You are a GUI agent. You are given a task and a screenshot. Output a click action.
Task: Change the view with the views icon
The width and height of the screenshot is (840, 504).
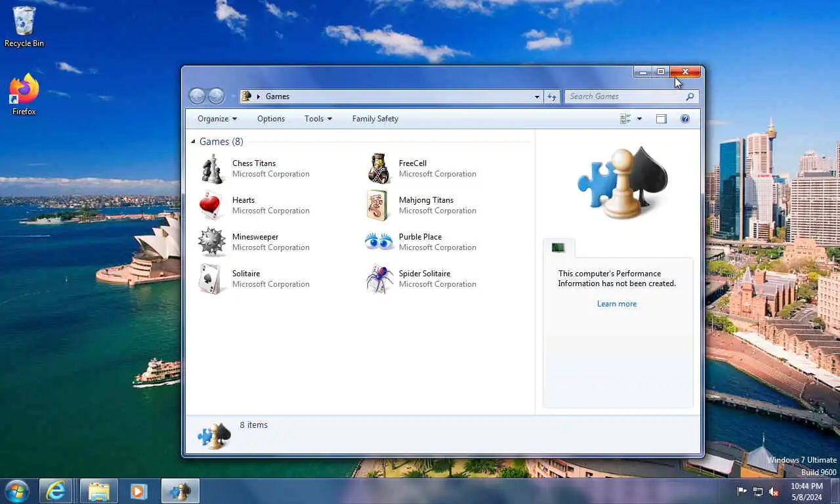click(x=625, y=119)
